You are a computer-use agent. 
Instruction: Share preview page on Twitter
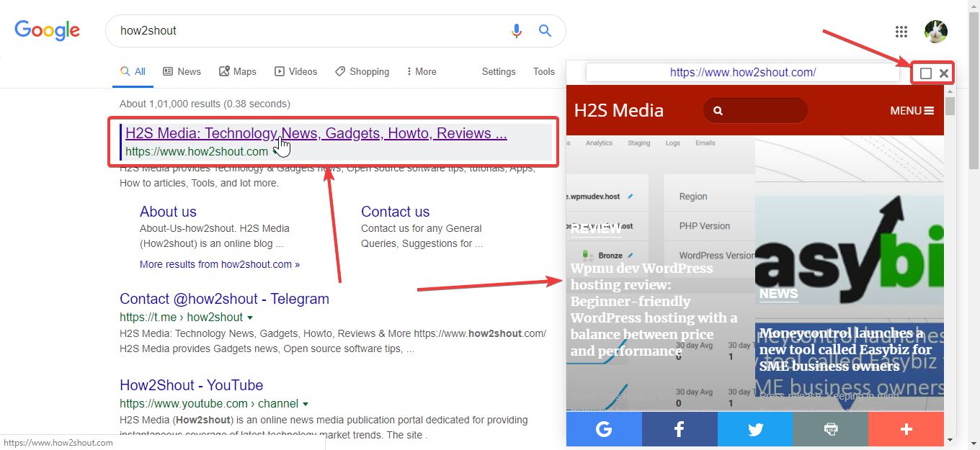755,429
